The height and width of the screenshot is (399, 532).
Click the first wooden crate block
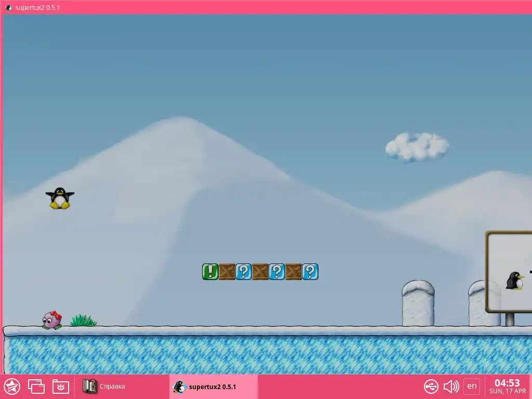pyautogui.click(x=227, y=272)
